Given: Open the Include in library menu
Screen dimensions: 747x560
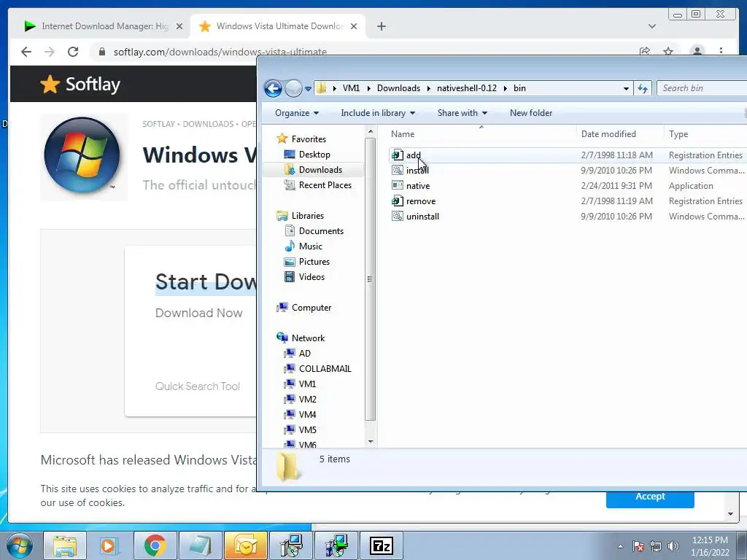Looking at the screenshot, I should coord(378,113).
